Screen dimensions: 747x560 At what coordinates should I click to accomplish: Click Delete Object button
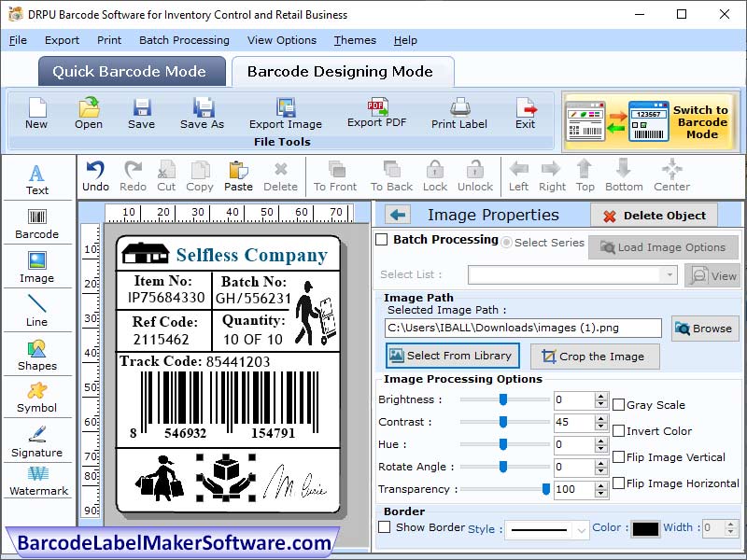(x=655, y=216)
